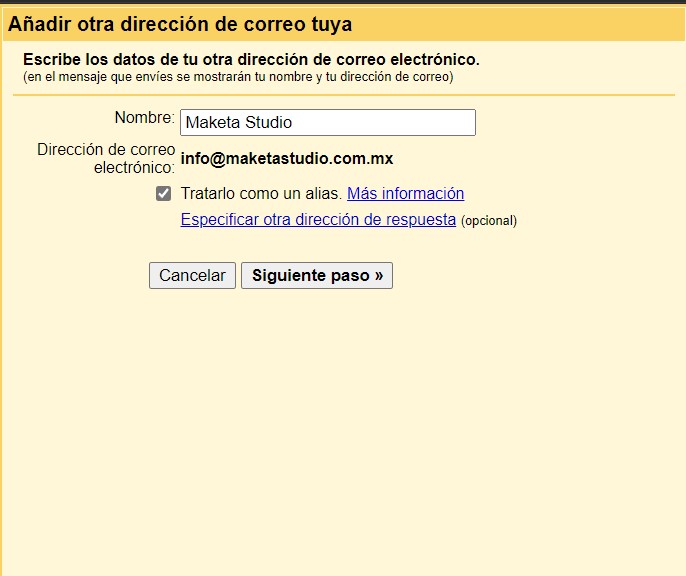Image resolution: width=686 pixels, height=576 pixels.
Task: Click the '»' arrow on Siguiente paso button
Action: point(379,276)
